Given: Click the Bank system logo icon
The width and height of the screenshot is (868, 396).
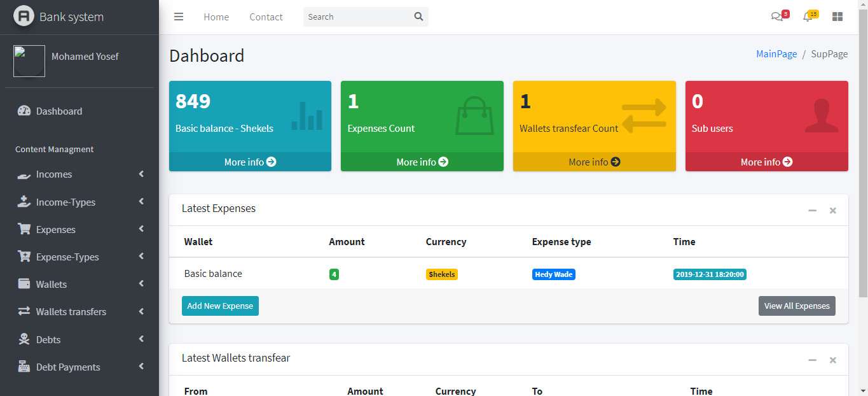Looking at the screenshot, I should (23, 15).
